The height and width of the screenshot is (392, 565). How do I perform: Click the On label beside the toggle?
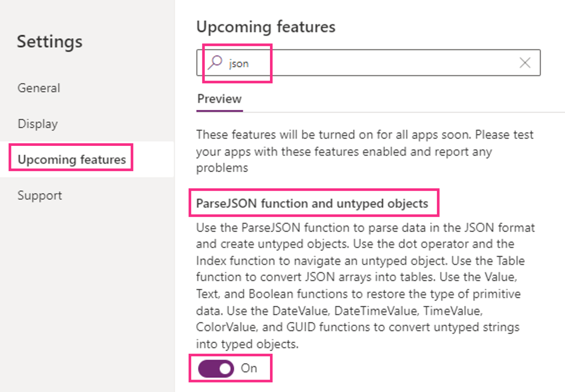[249, 368]
